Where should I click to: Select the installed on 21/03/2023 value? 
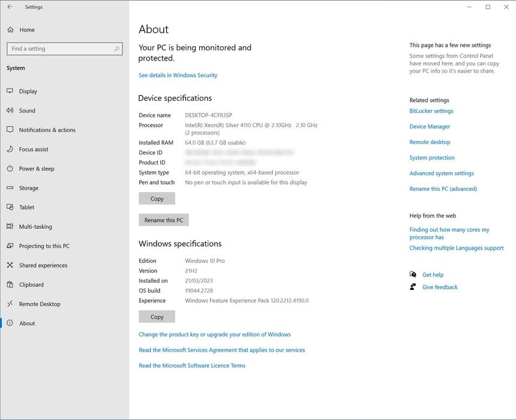coord(199,280)
